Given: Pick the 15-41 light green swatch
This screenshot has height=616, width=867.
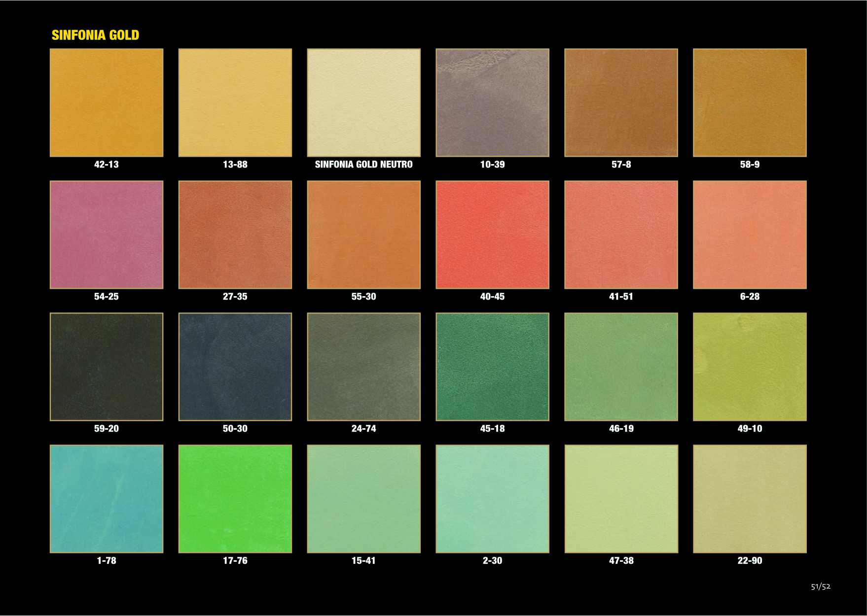Looking at the screenshot, I should click(x=364, y=499).
